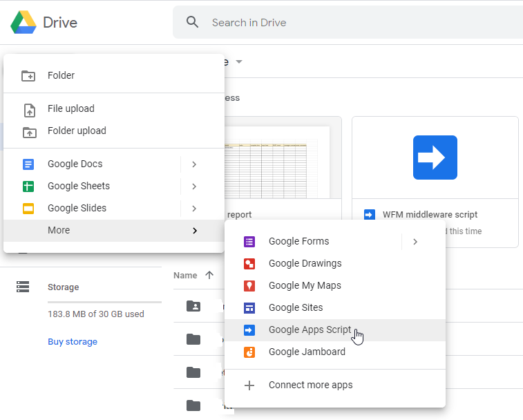Click the Storage list icon in sidebar

point(23,287)
